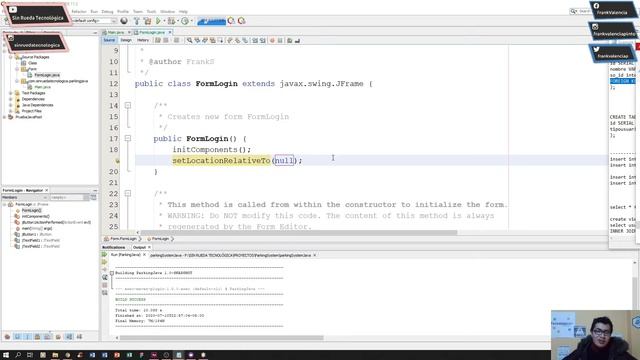The height and width of the screenshot is (360, 640).
Task: Click the Debug Project toolbar icon
Action: 172,21
